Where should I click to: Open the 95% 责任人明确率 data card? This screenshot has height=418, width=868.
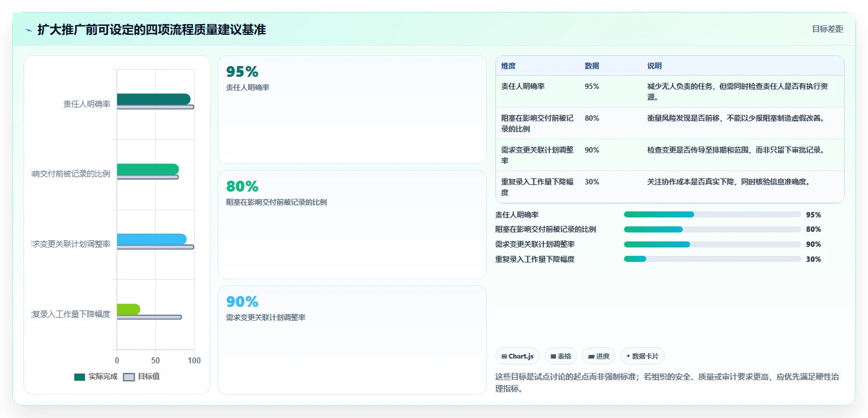[x=352, y=110]
